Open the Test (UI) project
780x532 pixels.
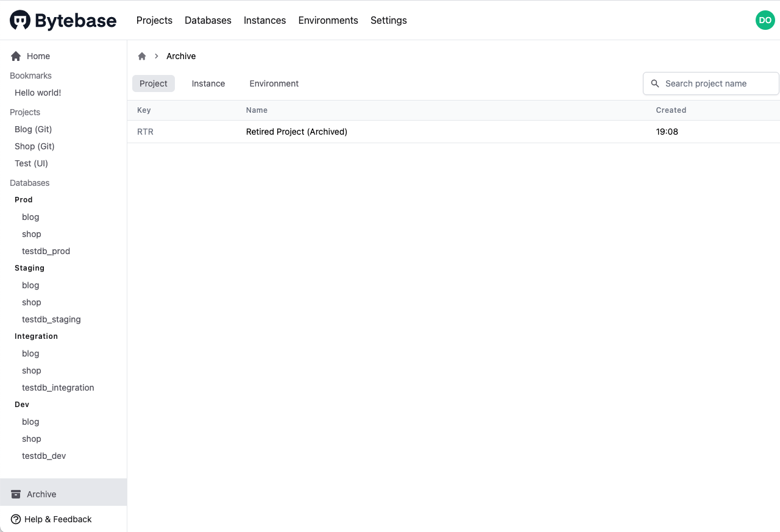31,163
